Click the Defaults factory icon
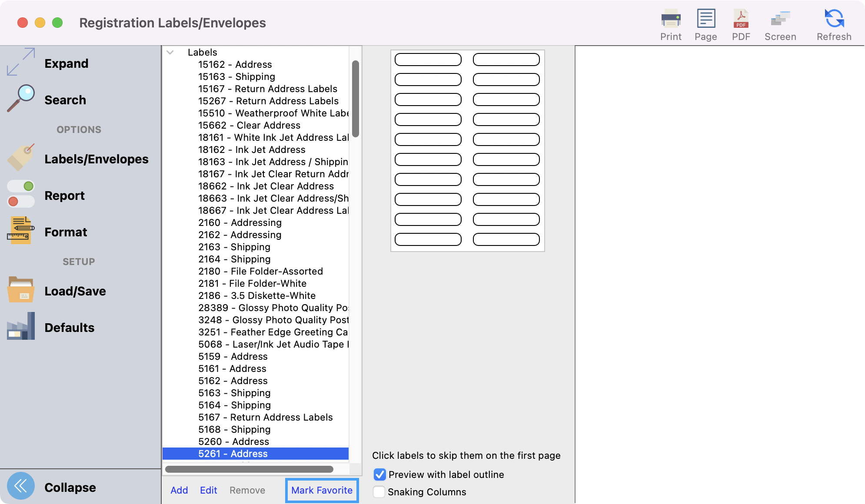 point(21,326)
